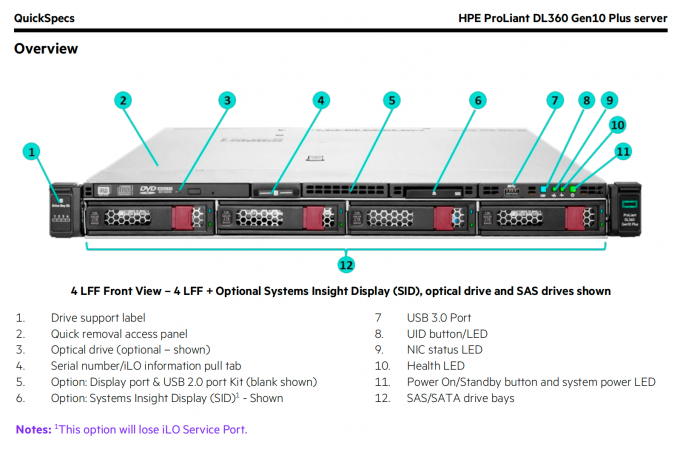Click the "QuickSpecs" header text

tap(44, 18)
